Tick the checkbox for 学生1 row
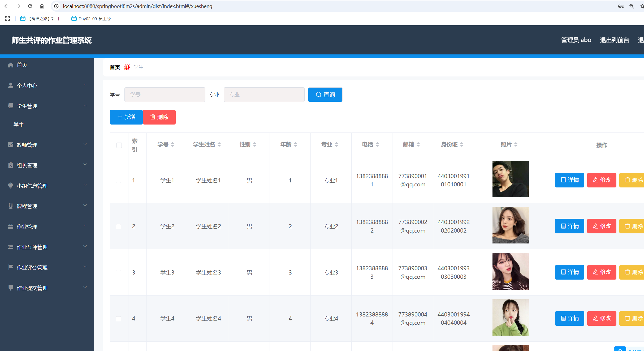Viewport: 644px width, 351px height. click(119, 181)
